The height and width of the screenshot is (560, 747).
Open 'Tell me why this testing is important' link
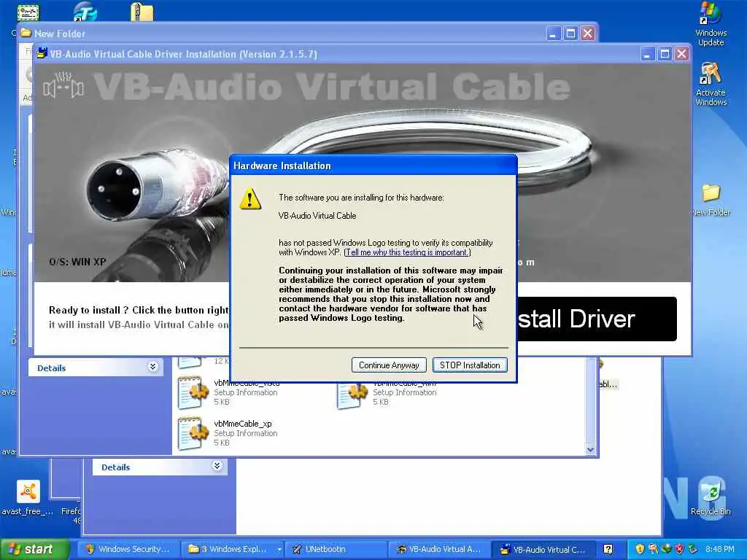(x=407, y=252)
